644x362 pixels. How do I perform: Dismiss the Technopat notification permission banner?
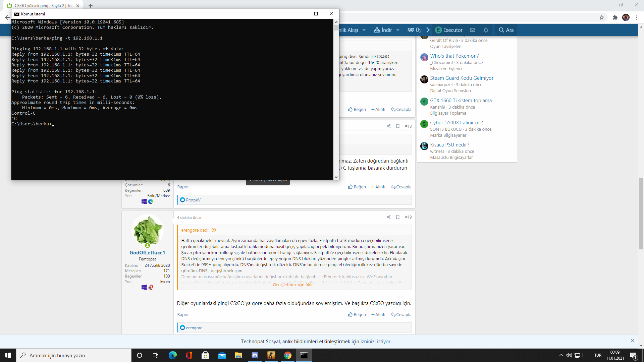632,341
